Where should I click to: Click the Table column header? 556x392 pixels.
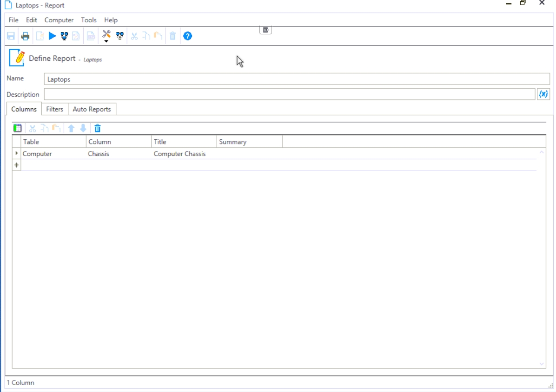[x=53, y=142]
